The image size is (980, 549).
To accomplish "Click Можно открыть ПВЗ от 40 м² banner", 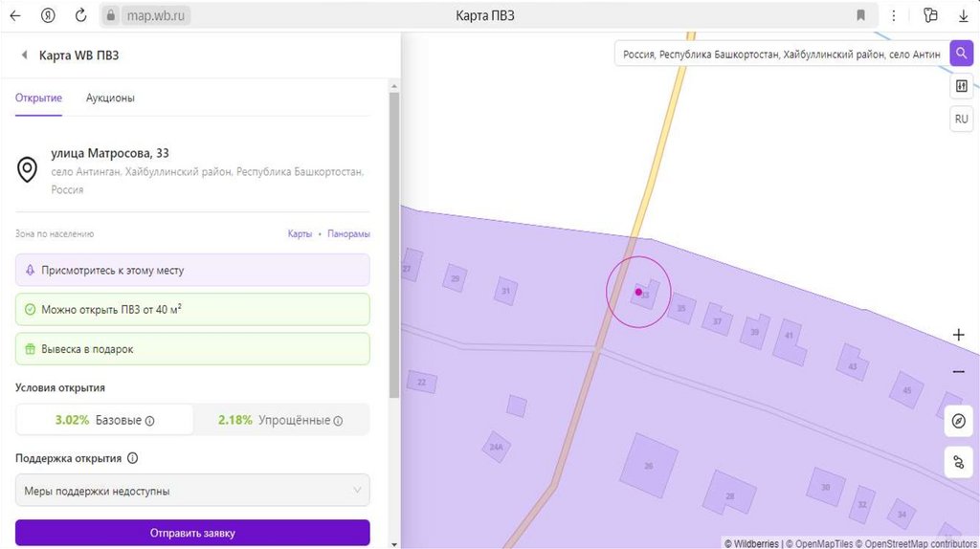I will (x=192, y=309).
